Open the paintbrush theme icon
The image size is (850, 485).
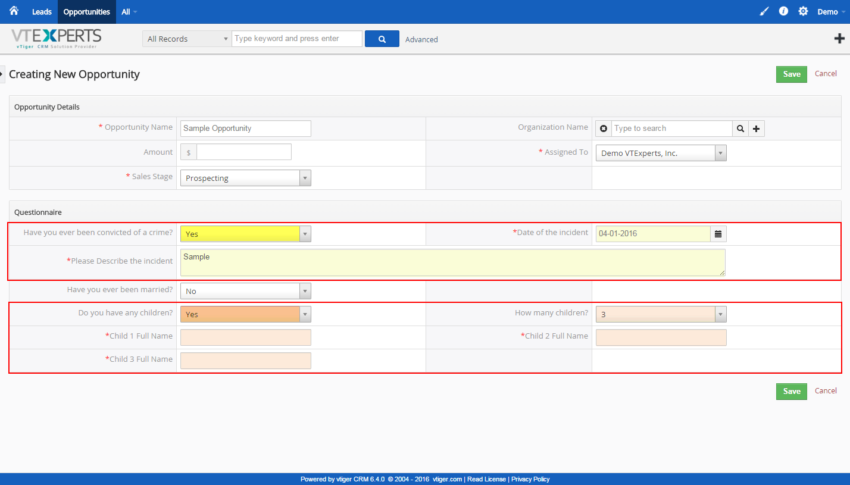pyautogui.click(x=764, y=11)
